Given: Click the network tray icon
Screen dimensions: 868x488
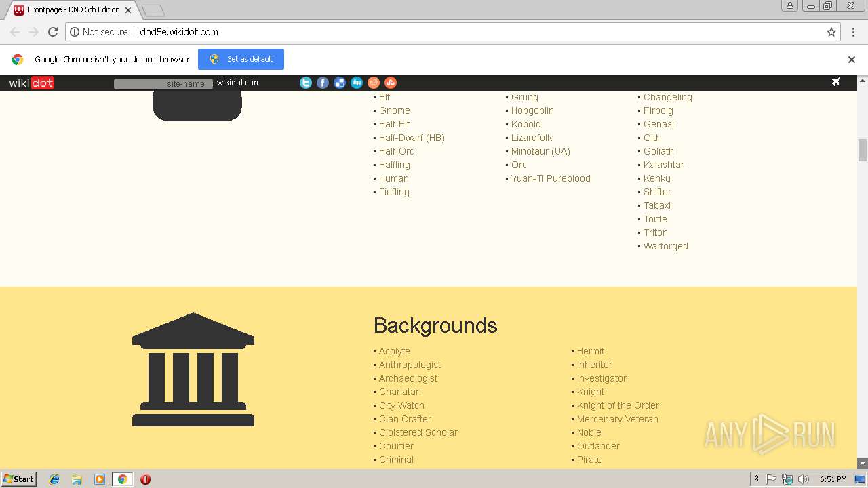Looking at the screenshot, I should point(787,479).
